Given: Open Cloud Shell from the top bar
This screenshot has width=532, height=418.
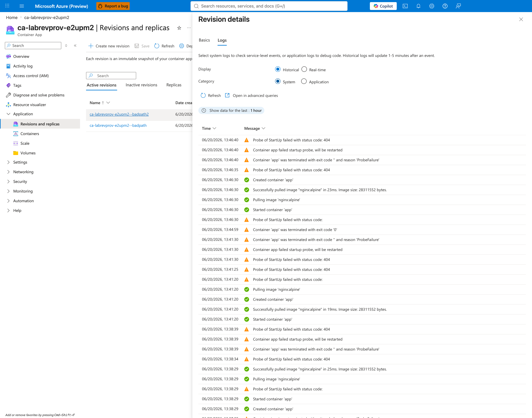Looking at the screenshot, I should pos(405,6).
